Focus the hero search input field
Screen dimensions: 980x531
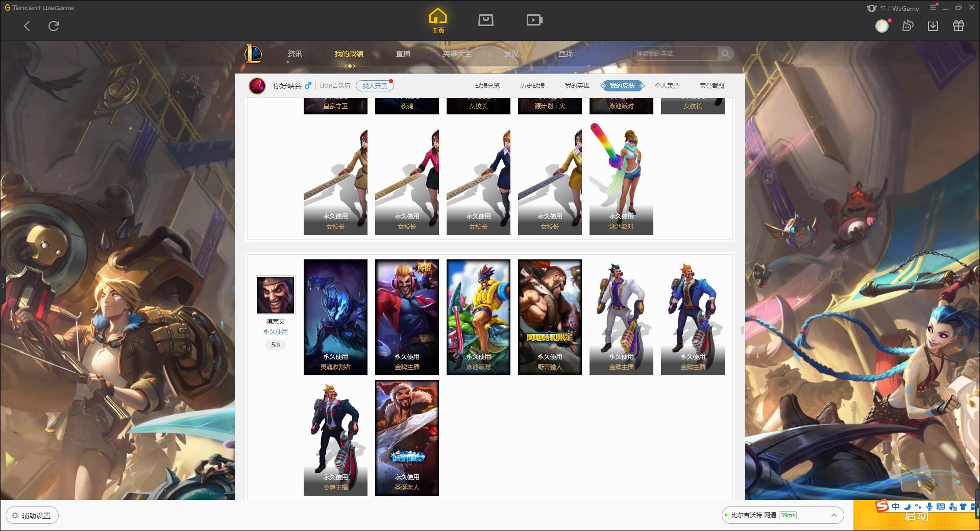tap(674, 54)
